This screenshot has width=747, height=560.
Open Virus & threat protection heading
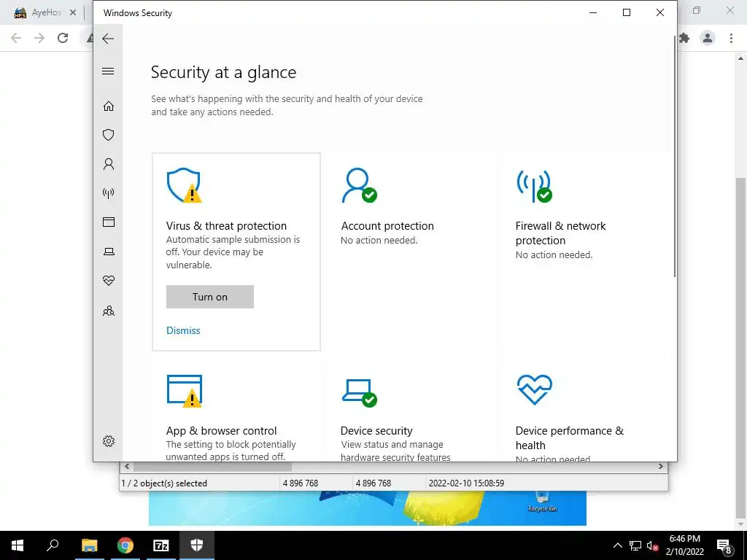[226, 226]
